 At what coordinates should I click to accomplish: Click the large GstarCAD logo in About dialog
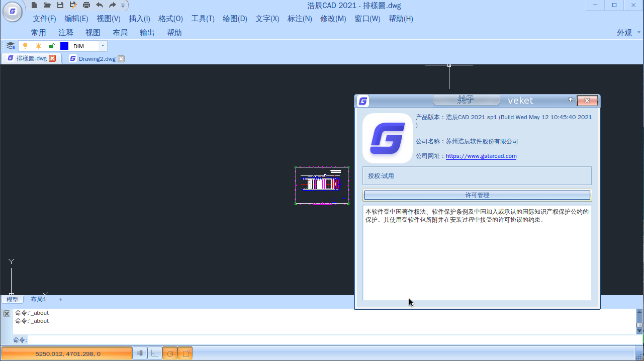[x=387, y=138]
